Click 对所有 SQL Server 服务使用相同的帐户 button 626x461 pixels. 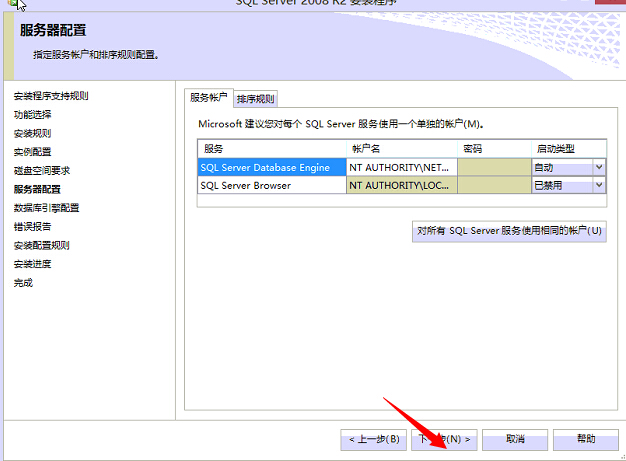(x=509, y=231)
